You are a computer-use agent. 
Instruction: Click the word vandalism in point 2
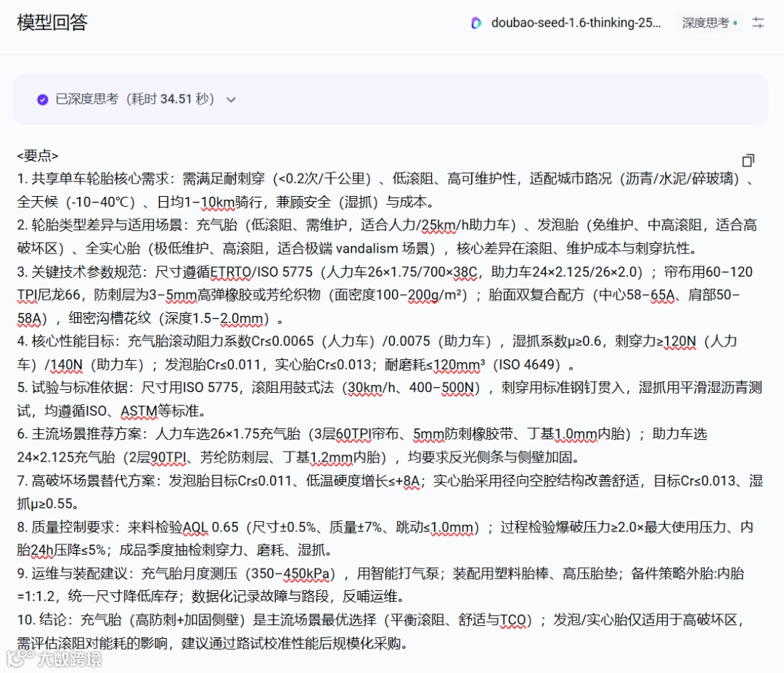[x=367, y=248]
